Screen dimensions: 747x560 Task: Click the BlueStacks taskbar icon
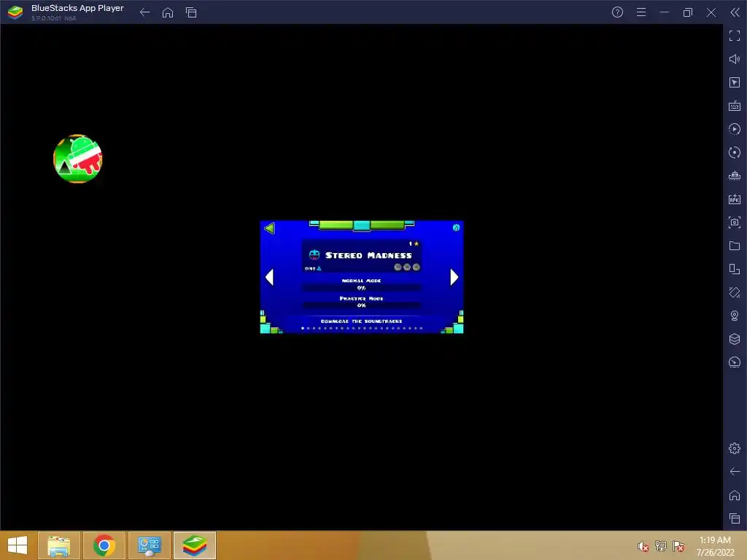click(x=195, y=545)
